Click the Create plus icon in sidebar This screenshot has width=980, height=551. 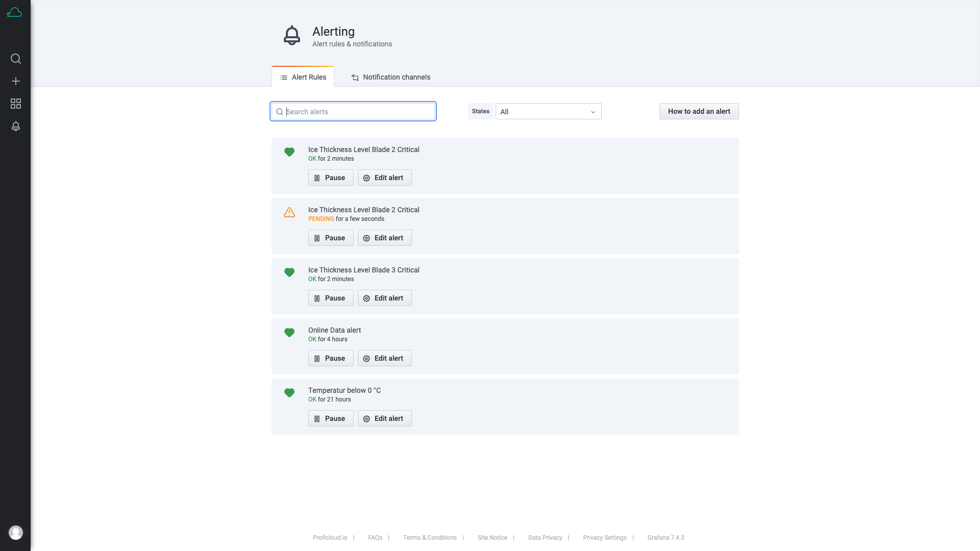click(16, 81)
